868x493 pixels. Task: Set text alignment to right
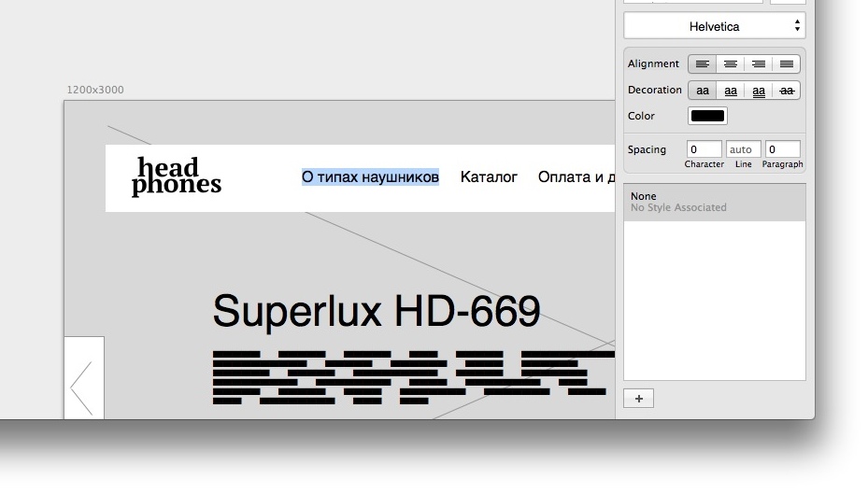point(759,63)
